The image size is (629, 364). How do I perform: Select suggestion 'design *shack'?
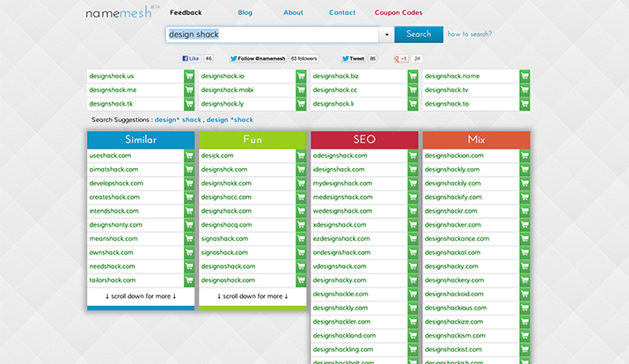tap(230, 120)
